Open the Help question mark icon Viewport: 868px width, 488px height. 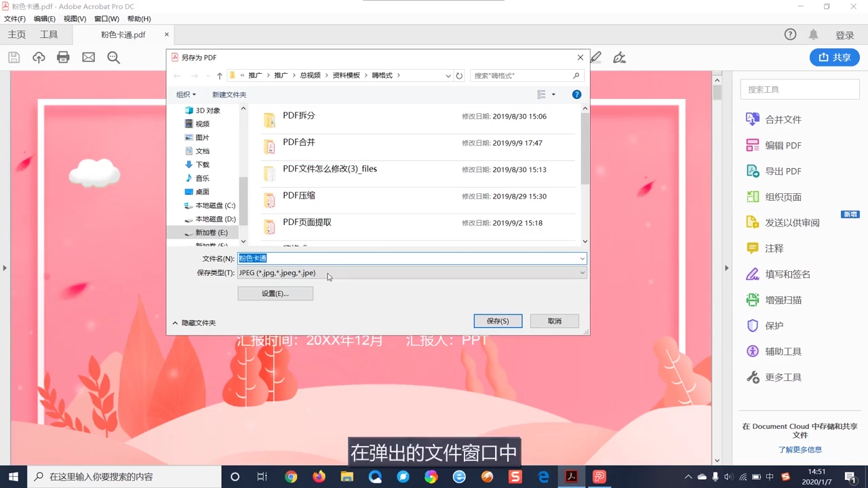click(x=790, y=35)
